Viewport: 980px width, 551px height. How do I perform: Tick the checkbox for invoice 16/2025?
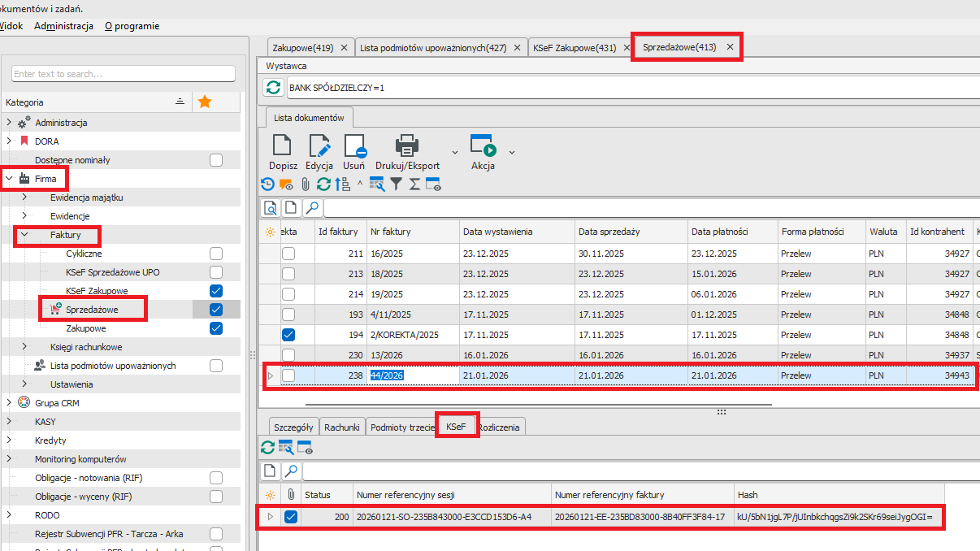288,254
